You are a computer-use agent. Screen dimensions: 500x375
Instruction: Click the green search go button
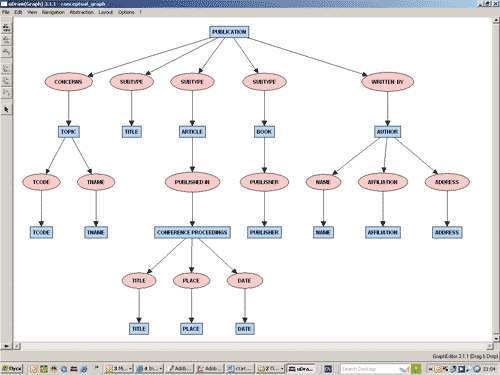(x=416, y=369)
